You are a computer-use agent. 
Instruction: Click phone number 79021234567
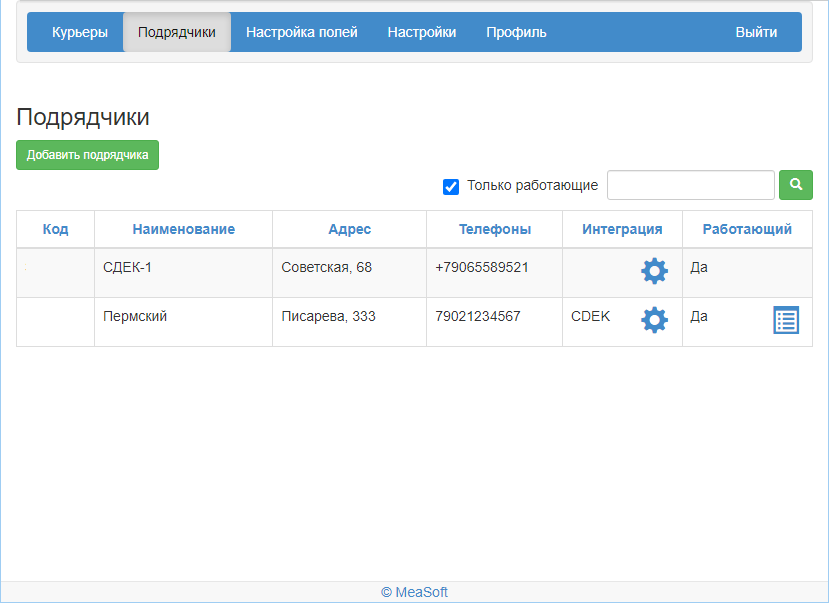(478, 316)
